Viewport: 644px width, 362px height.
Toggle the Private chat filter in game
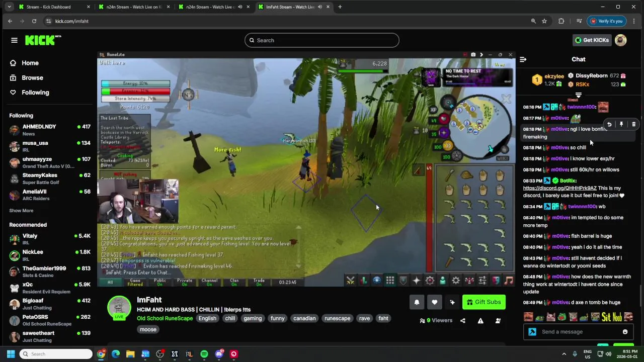click(185, 282)
